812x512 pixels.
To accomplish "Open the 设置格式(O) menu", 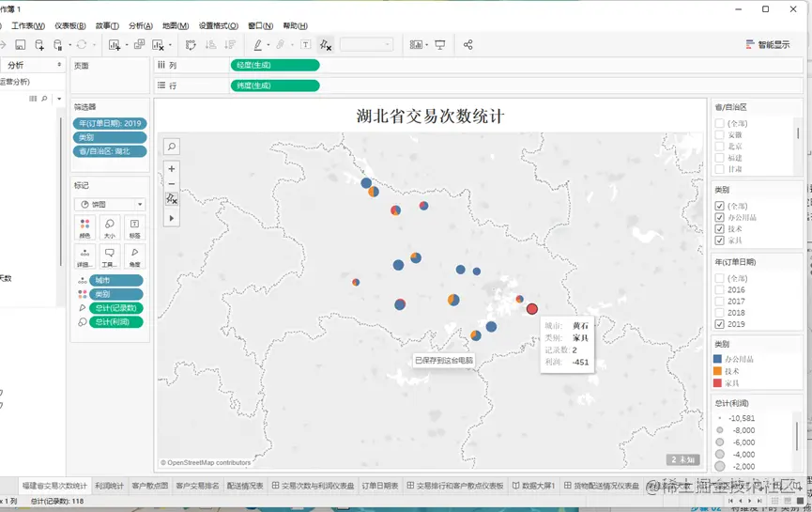I will tap(219, 25).
